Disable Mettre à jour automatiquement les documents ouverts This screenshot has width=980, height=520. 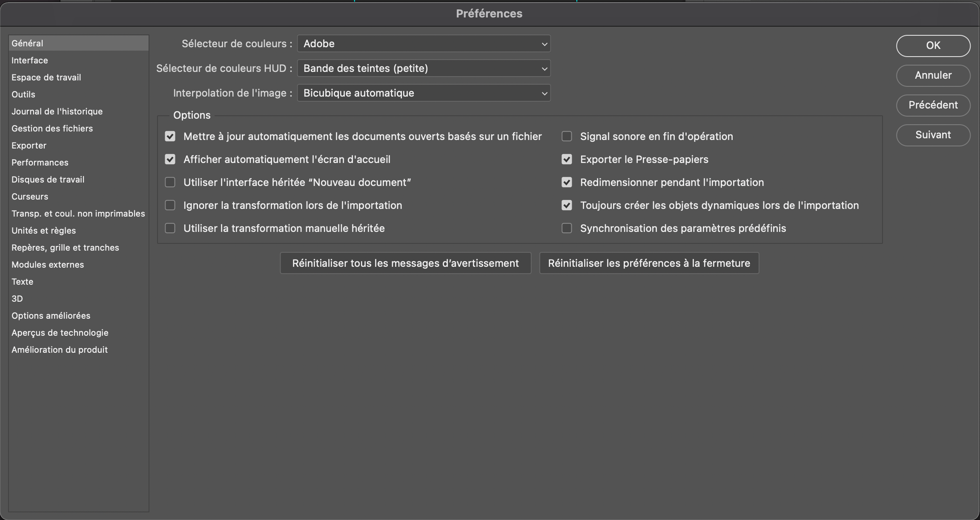(x=170, y=136)
